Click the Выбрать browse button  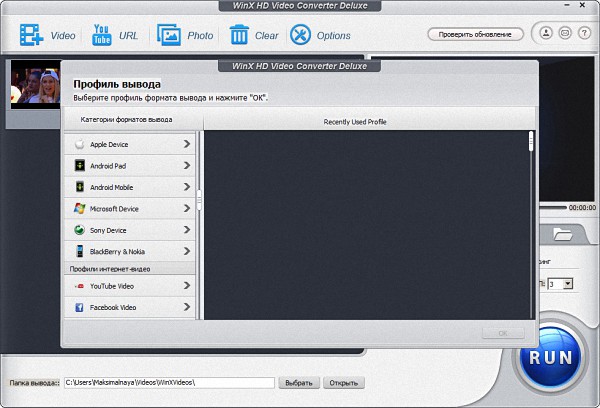(x=299, y=383)
